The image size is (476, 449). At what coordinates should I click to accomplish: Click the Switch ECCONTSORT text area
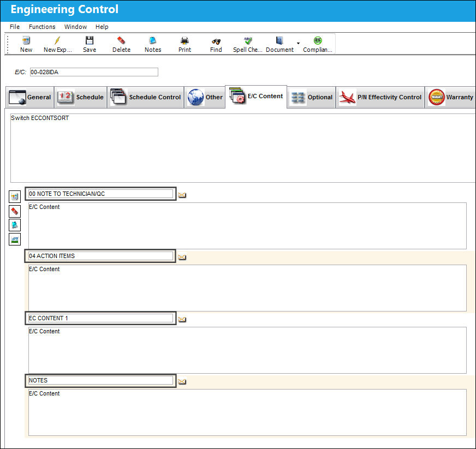coord(242,148)
